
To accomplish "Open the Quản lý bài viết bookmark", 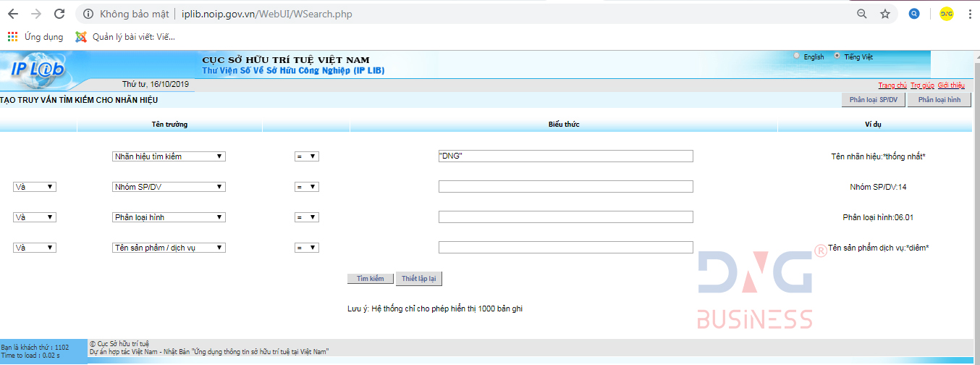I will pyautogui.click(x=125, y=37).
